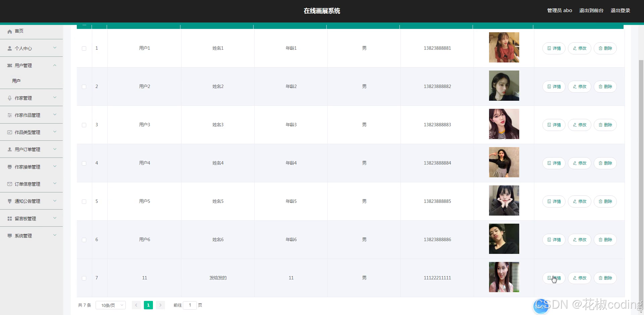Click the card icon beside 作品类型管理
This screenshot has height=315, width=644.
point(10,132)
